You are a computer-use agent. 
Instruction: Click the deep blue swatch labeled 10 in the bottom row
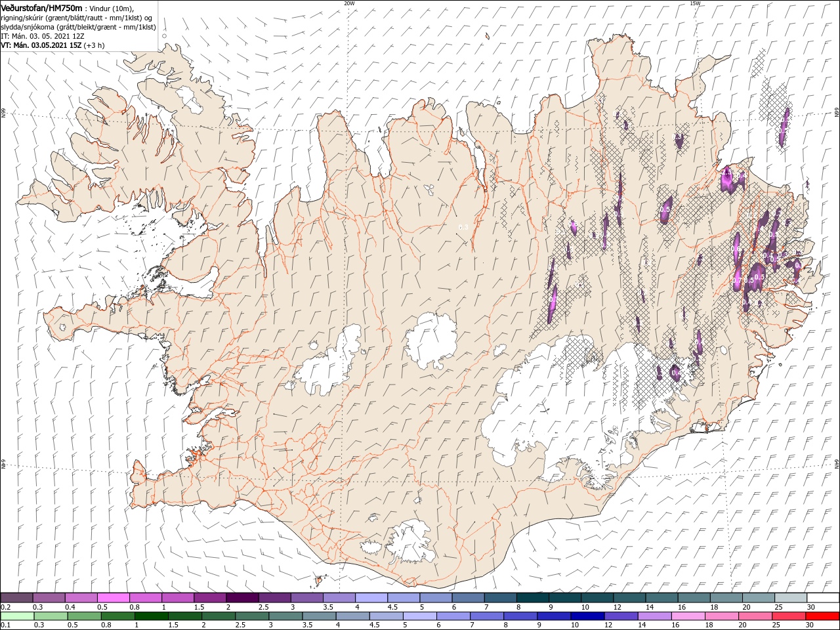[x=587, y=616]
